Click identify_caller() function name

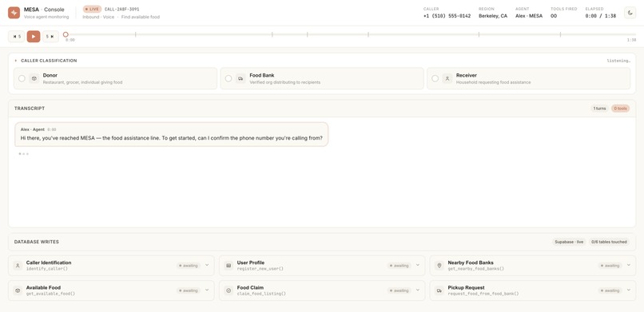pyautogui.click(x=47, y=269)
